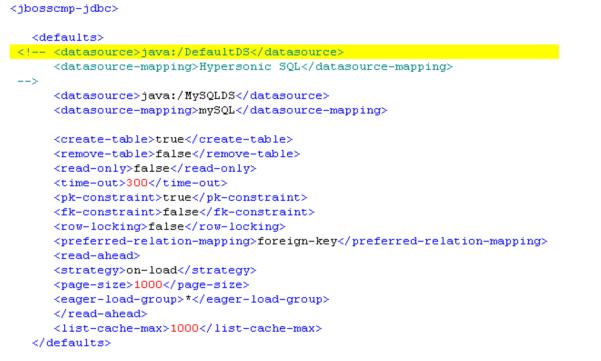Click the list-cache-max 1000 line

click(188, 329)
